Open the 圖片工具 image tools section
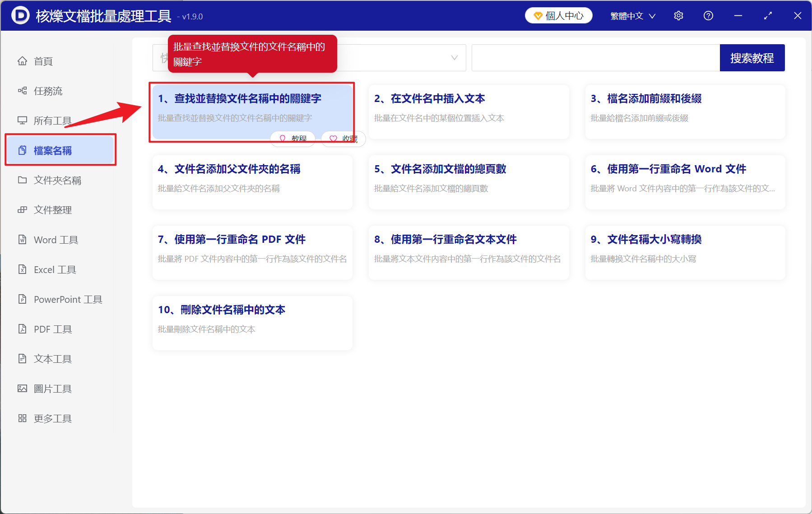Screen dimensions: 812x514 52,388
